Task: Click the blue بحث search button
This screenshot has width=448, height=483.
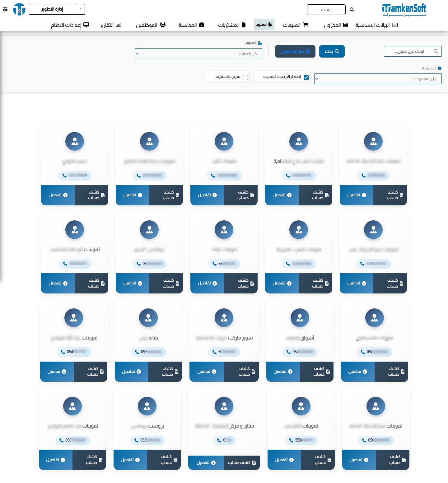Action: coord(332,51)
